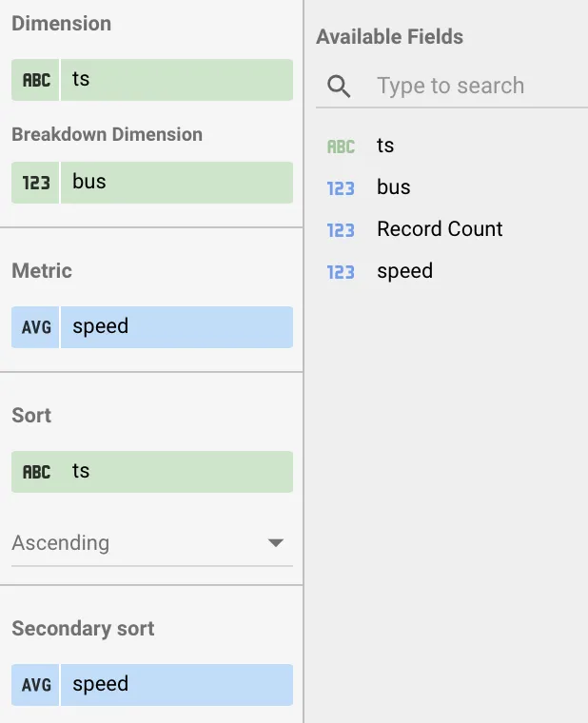This screenshot has width=588, height=723.
Task: Select the speed chip under Secondary sort
Action: (x=176, y=685)
